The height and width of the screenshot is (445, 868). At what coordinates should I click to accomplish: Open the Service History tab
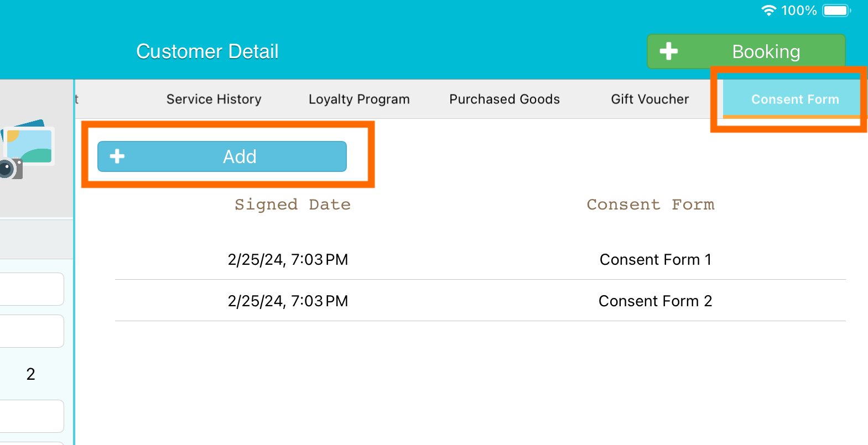pyautogui.click(x=214, y=99)
